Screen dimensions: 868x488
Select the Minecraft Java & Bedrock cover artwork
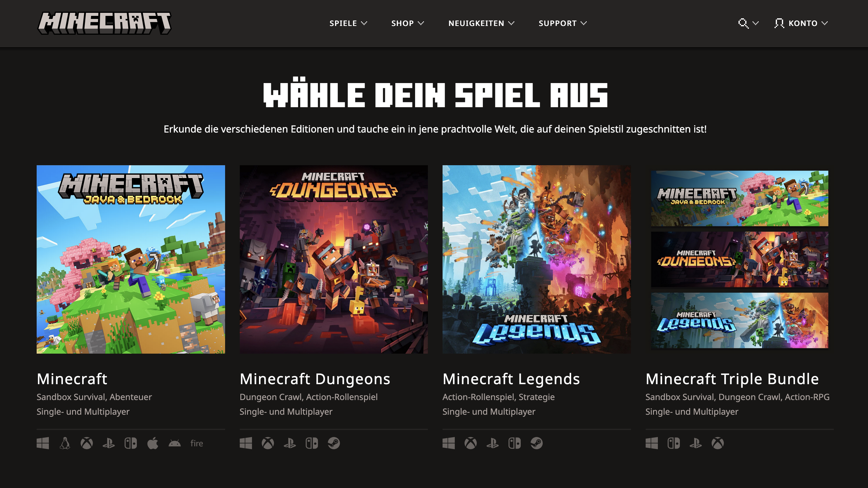pos(131,259)
